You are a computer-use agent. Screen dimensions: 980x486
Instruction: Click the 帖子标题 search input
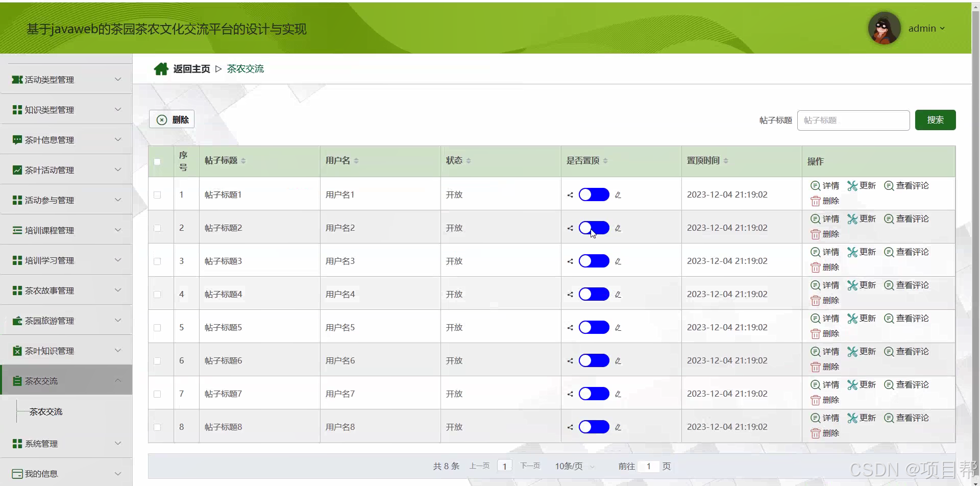click(x=853, y=120)
